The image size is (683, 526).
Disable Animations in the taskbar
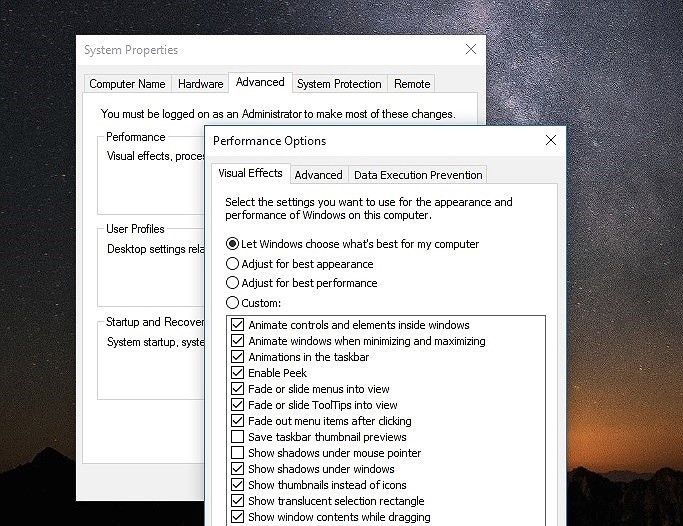tap(237, 357)
